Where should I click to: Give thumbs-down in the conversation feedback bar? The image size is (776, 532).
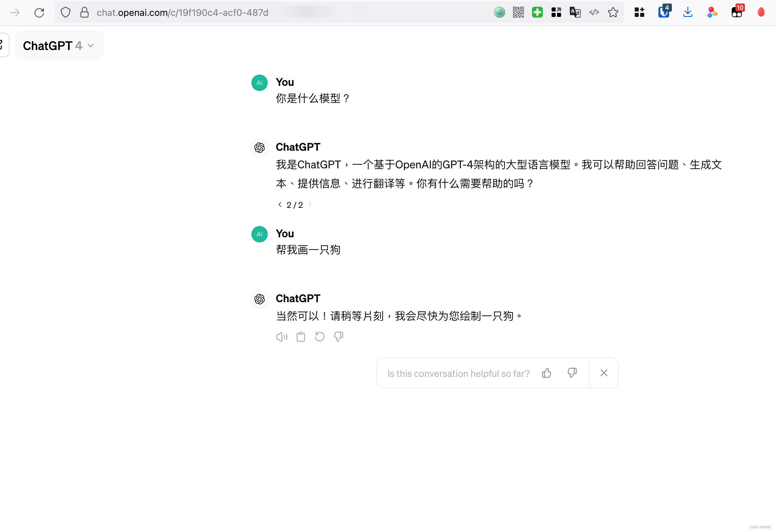(572, 373)
